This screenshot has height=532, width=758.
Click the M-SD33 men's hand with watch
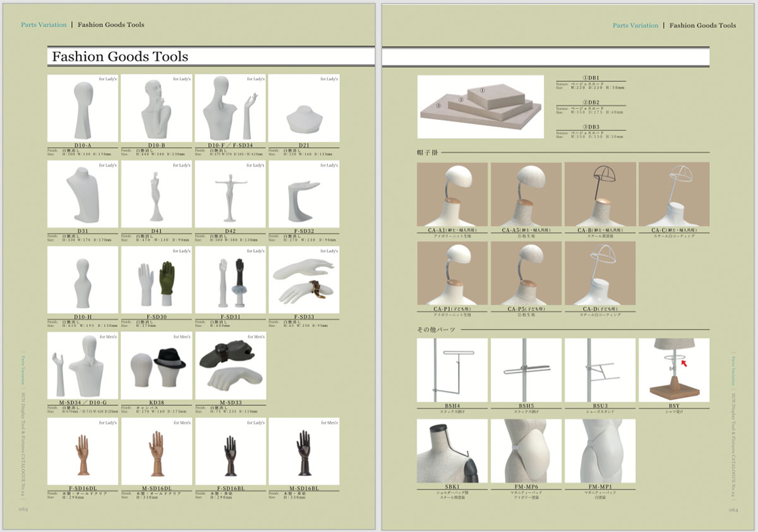(230, 367)
